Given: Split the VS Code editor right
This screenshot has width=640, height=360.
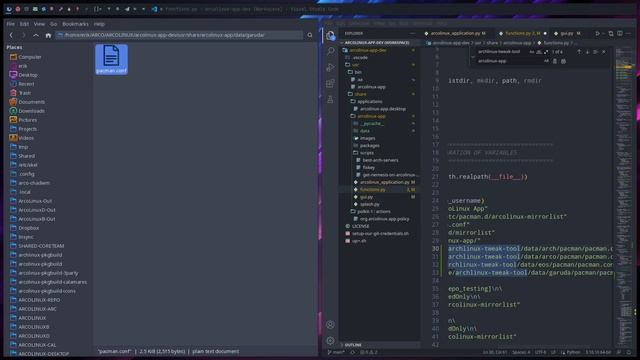Looking at the screenshot, I should point(620,33).
